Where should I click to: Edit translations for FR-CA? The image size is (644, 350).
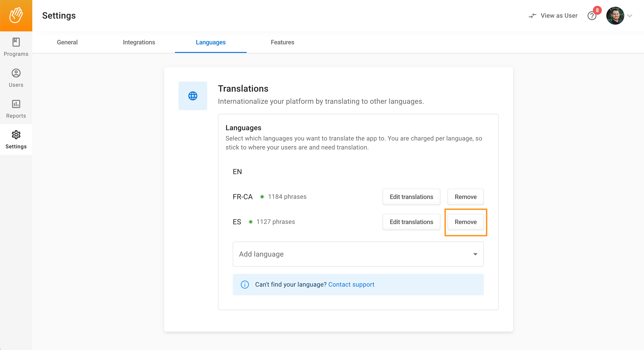[411, 197]
